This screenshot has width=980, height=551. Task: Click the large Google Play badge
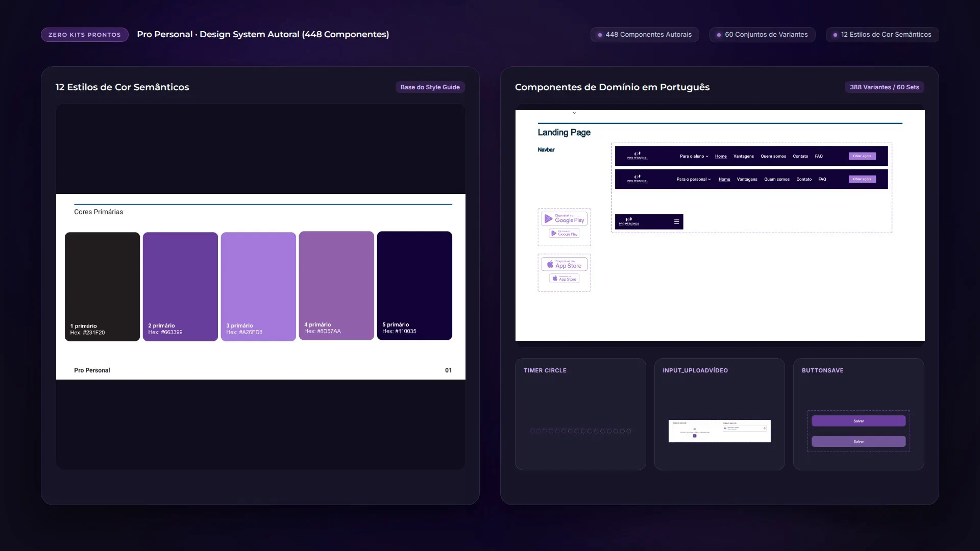(x=565, y=219)
